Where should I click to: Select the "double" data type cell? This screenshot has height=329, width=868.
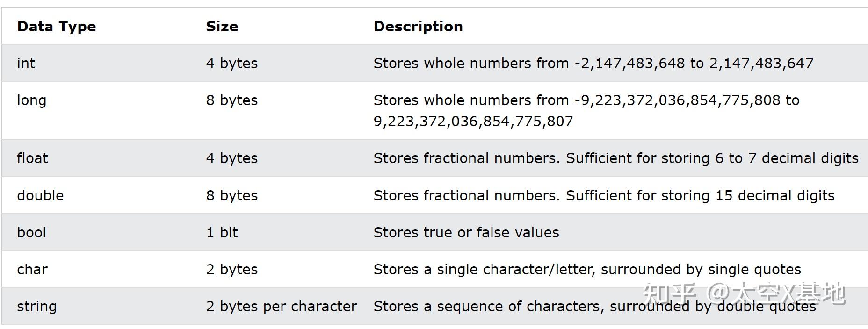pos(41,196)
